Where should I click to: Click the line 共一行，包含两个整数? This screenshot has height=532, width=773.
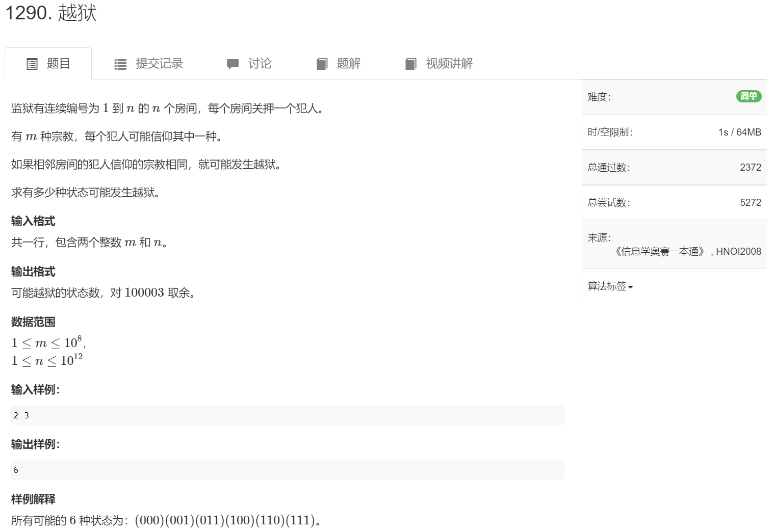coord(90,243)
